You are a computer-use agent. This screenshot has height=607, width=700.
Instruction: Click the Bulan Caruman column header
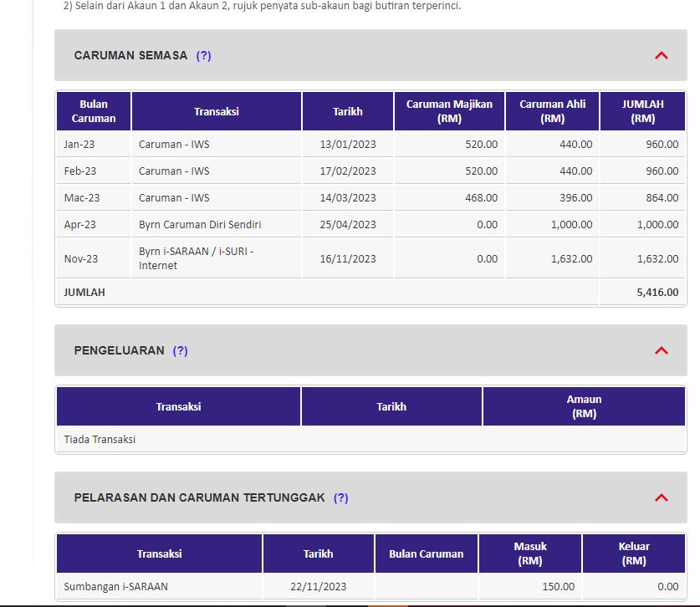[x=94, y=111]
